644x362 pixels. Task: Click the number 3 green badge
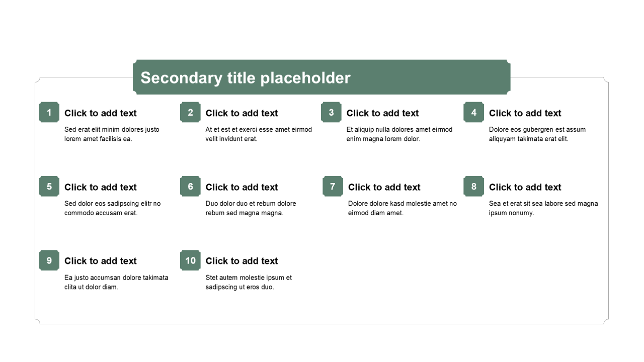coord(331,112)
